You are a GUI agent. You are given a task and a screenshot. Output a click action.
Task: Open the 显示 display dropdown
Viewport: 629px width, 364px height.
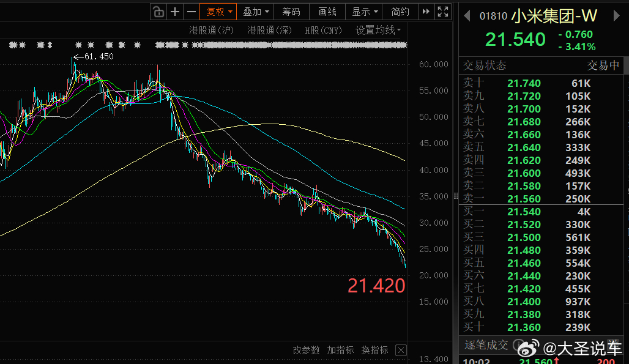tap(364, 12)
